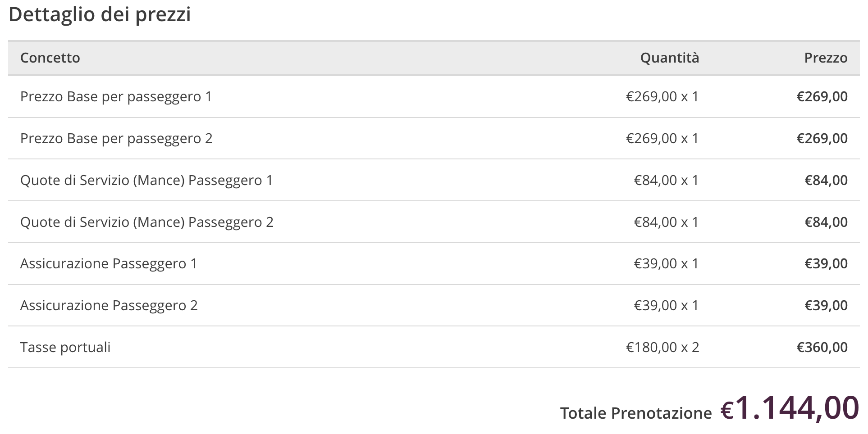Click the €180,00 x 2 quantity
Screen dimensions: 868x434
(662, 348)
